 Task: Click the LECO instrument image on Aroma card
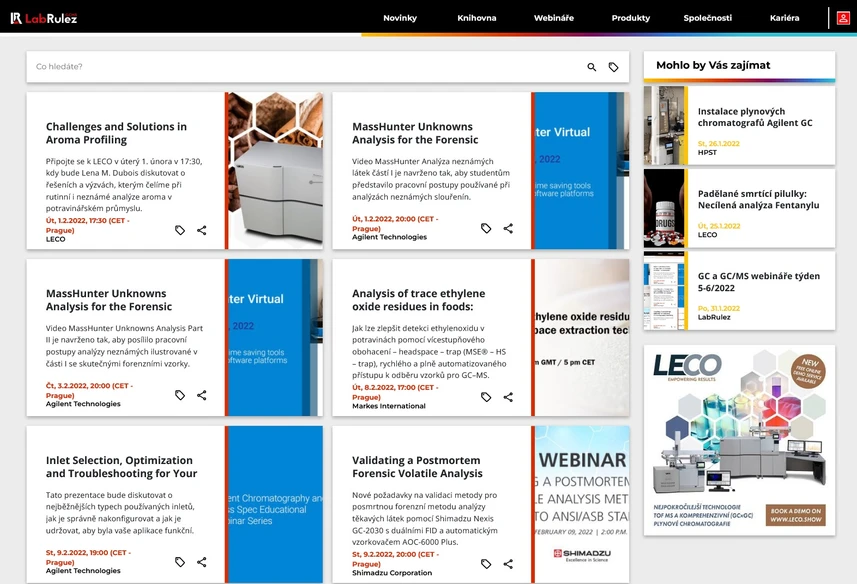click(x=275, y=170)
